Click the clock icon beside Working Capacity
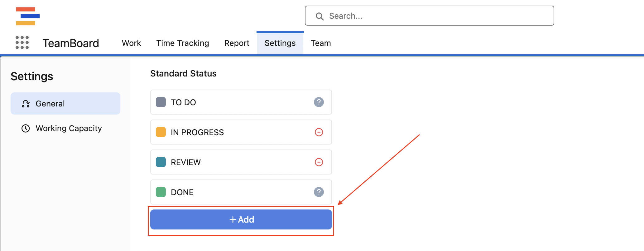 point(26,128)
